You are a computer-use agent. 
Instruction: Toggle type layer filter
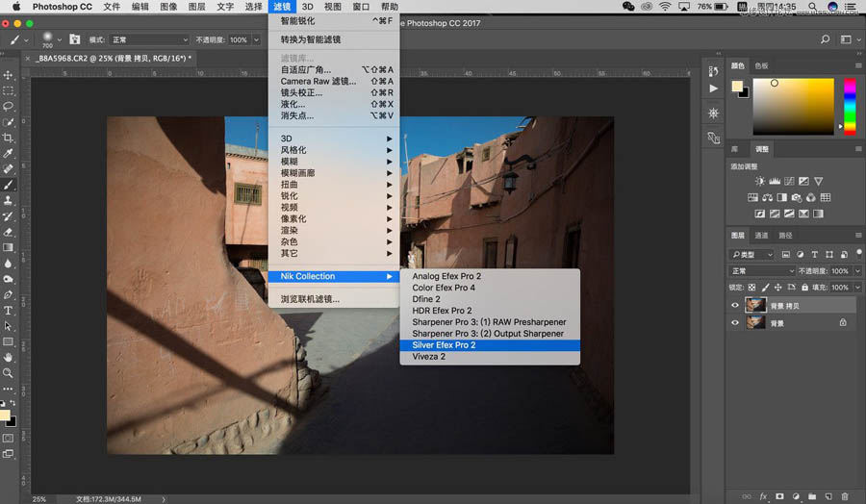pyautogui.click(x=814, y=255)
